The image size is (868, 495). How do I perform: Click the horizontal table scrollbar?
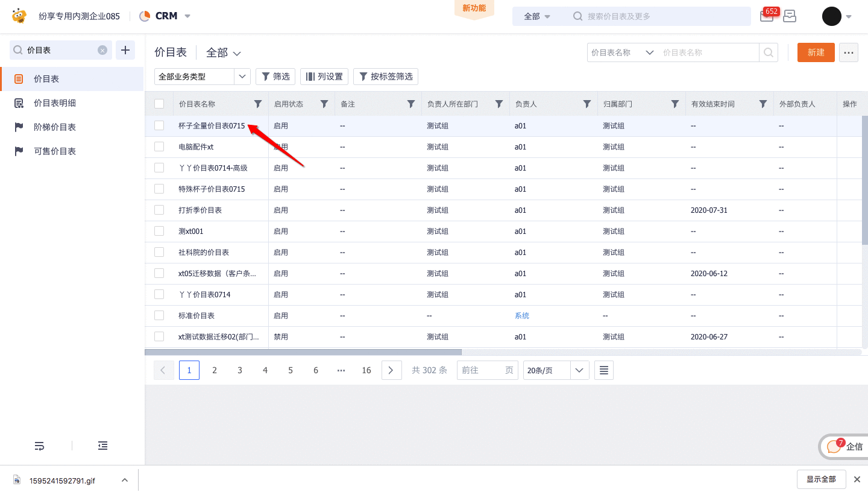click(303, 352)
